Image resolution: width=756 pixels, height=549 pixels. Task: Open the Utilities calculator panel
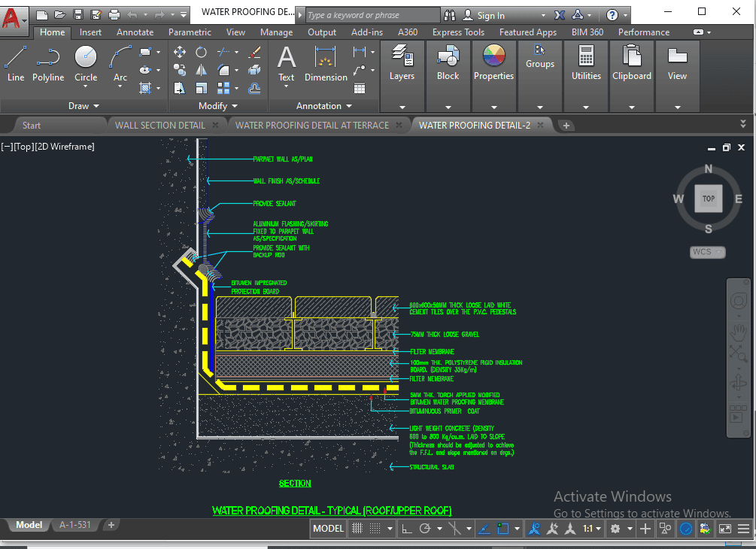586,63
